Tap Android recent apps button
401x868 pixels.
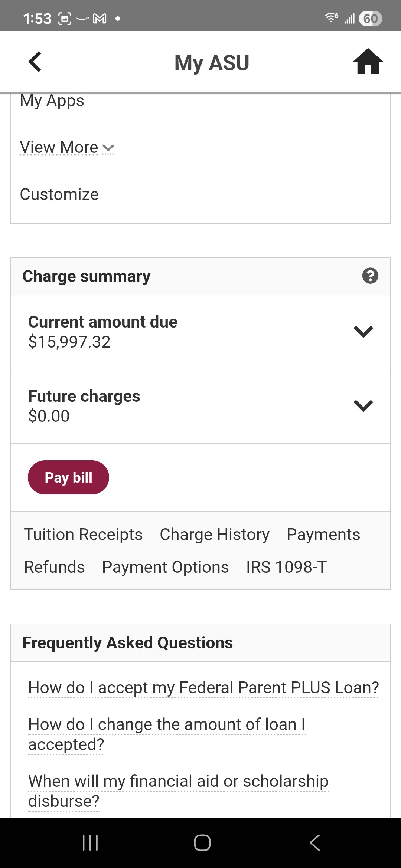tap(90, 843)
